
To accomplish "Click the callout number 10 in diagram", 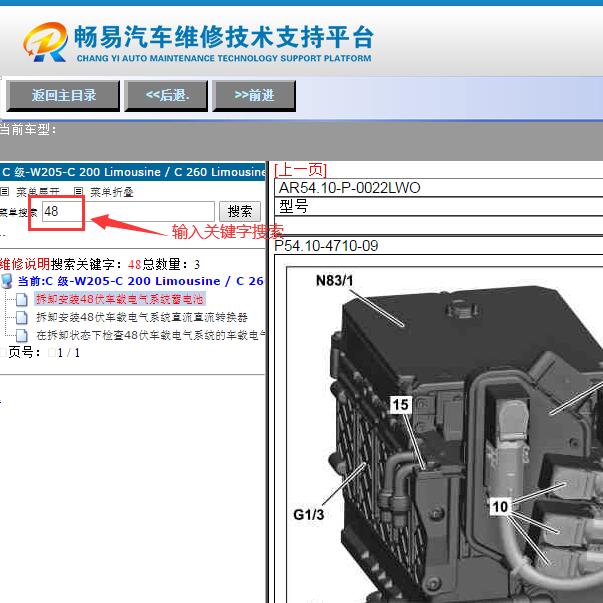I will click(x=500, y=506).
